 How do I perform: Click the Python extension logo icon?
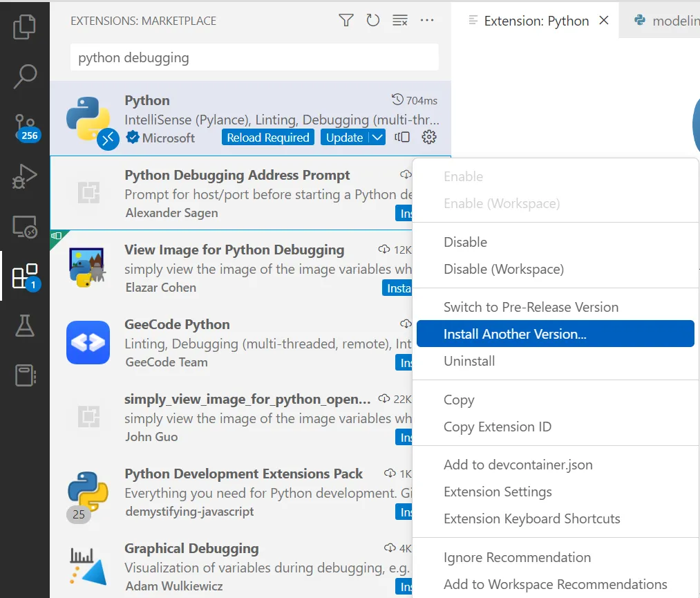pyautogui.click(x=88, y=118)
